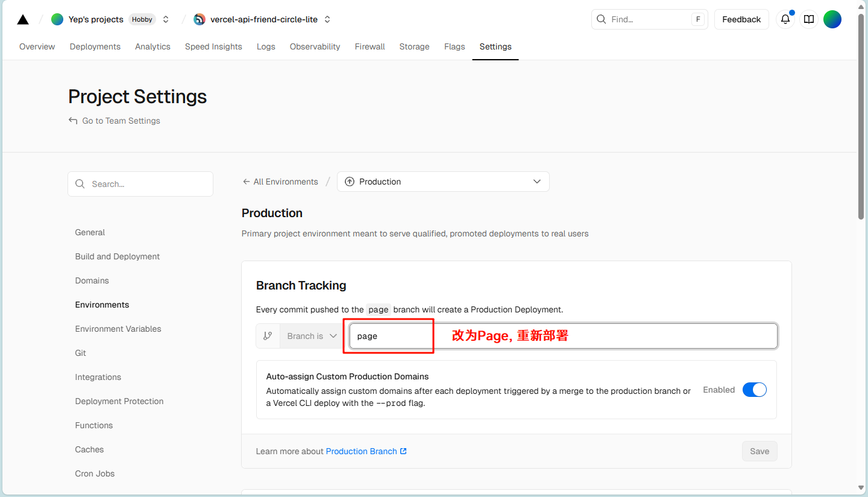Switch to the Observability tab
The width and height of the screenshot is (868, 497).
pyautogui.click(x=315, y=46)
